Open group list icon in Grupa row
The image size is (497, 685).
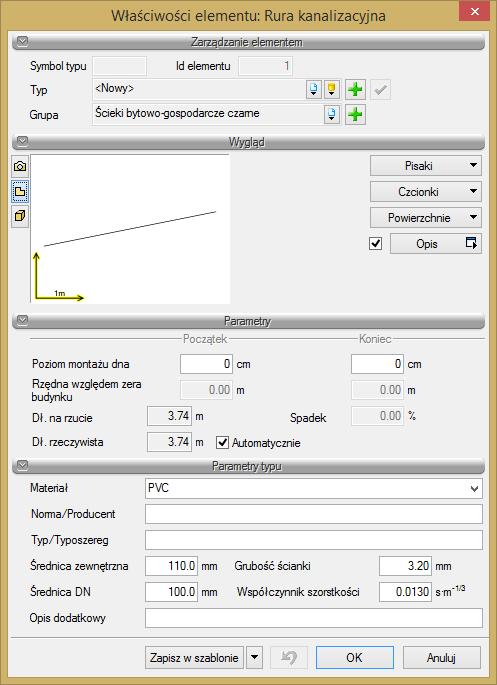coord(331,114)
